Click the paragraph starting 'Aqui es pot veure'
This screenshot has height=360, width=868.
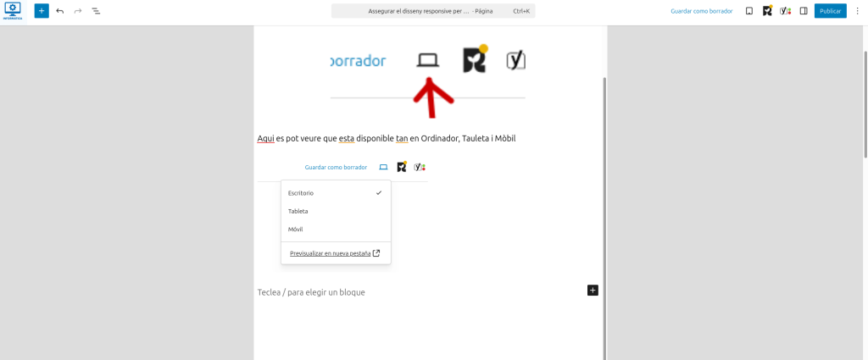coord(387,138)
